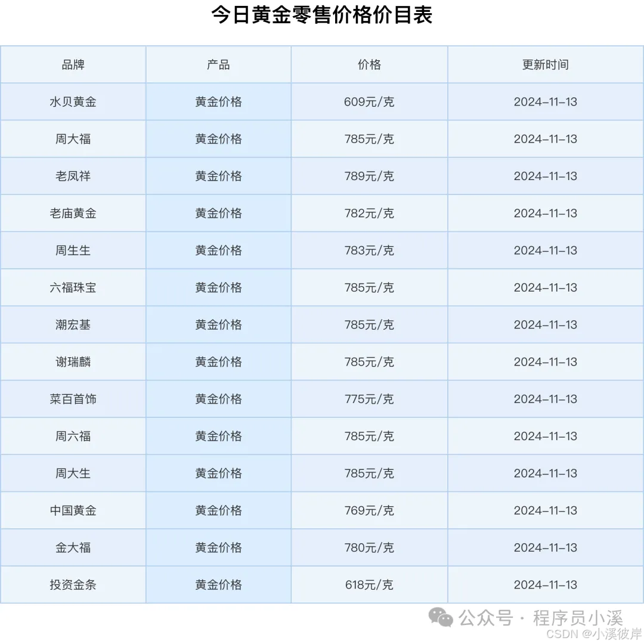The image size is (644, 644).
Task: Click the 潮宏基 brand cell
Action: (x=73, y=325)
